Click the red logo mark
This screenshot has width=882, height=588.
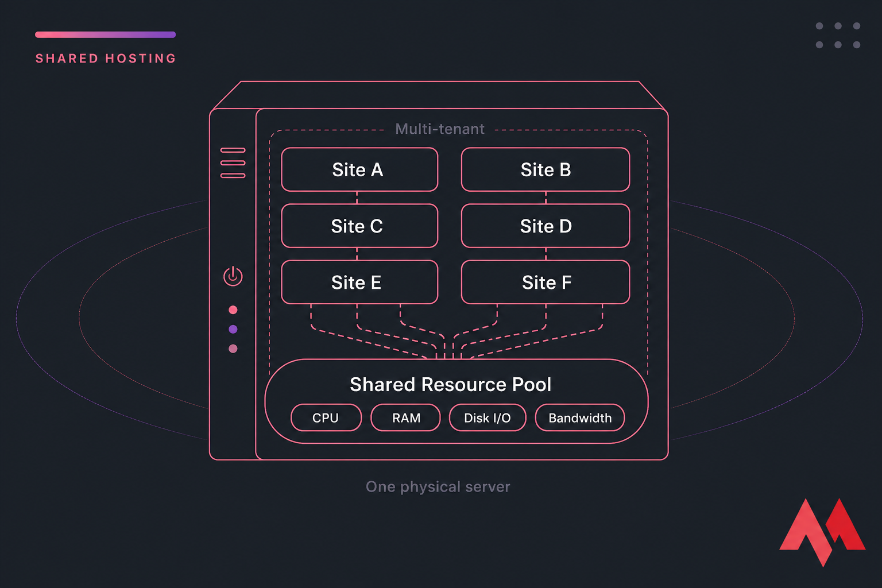(822, 532)
